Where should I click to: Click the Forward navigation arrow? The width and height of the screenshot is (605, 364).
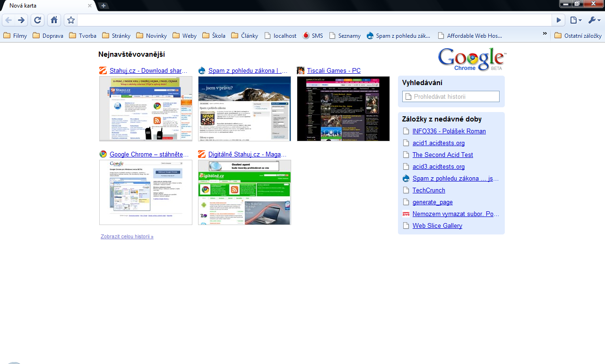pos(21,20)
